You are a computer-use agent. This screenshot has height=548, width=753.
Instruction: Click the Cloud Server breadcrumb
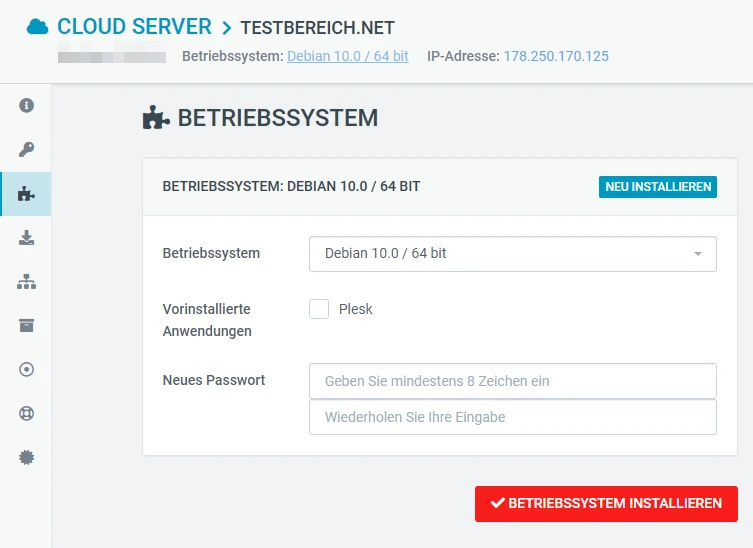point(134,27)
